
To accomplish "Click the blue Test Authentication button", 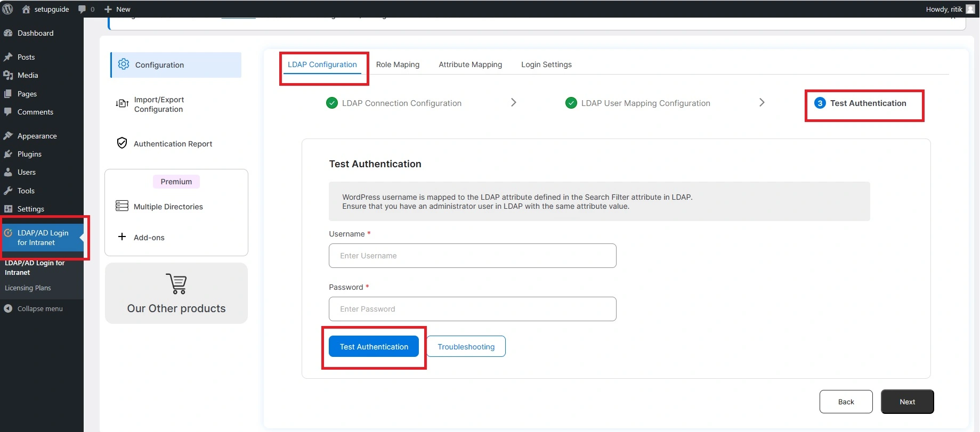I will [374, 346].
